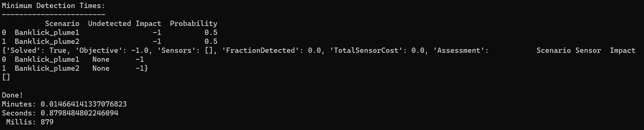This screenshot has height=130, width=644.
Task: Click the 'Scenario' column header in first table
Action: (x=62, y=24)
